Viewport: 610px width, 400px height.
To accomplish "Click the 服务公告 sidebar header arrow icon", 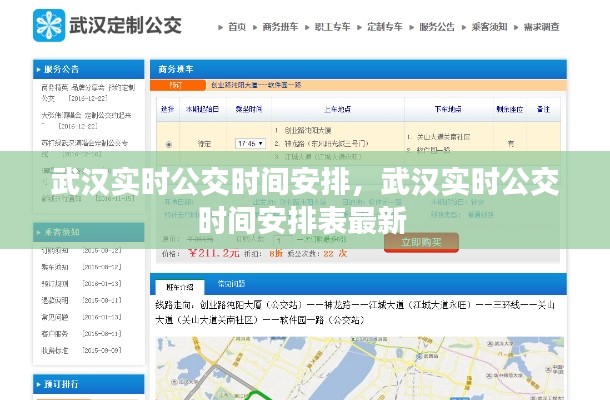I will [38, 70].
